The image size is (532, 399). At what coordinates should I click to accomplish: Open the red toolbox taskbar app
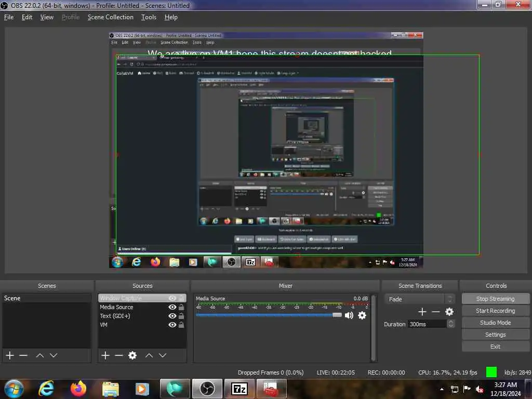(x=271, y=389)
